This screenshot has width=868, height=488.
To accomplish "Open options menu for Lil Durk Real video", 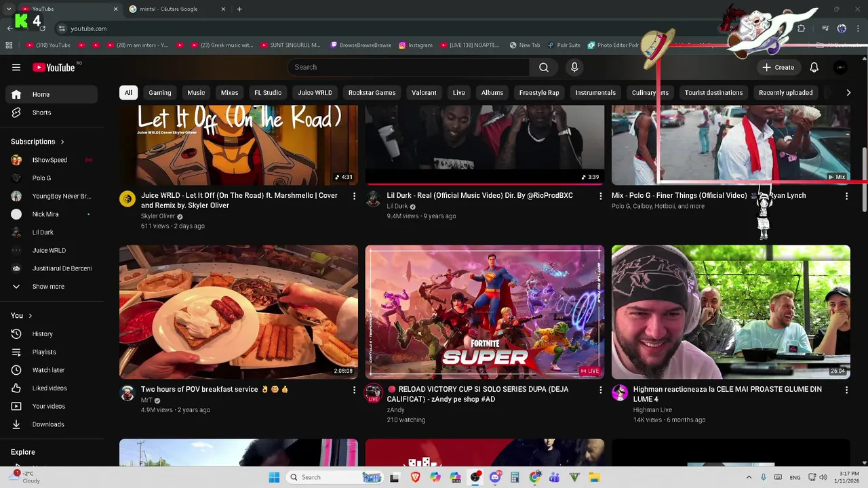I will (600, 196).
